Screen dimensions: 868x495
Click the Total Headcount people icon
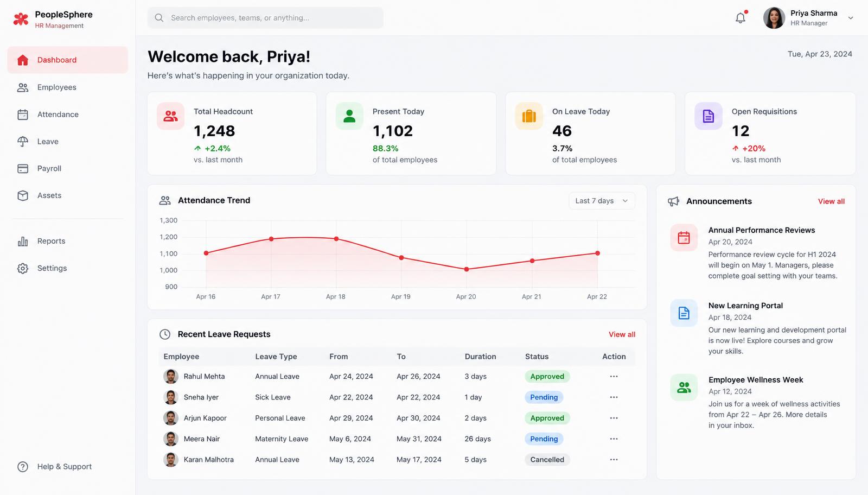coord(171,116)
